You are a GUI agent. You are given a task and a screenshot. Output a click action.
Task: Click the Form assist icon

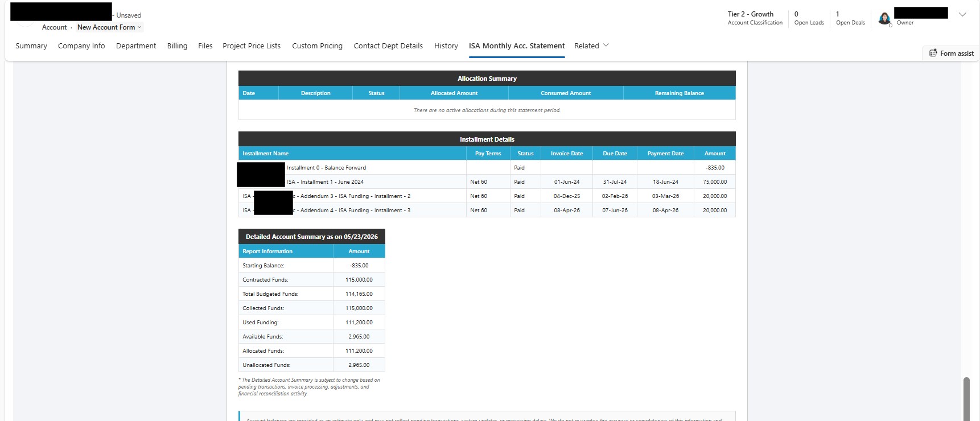[x=933, y=53]
